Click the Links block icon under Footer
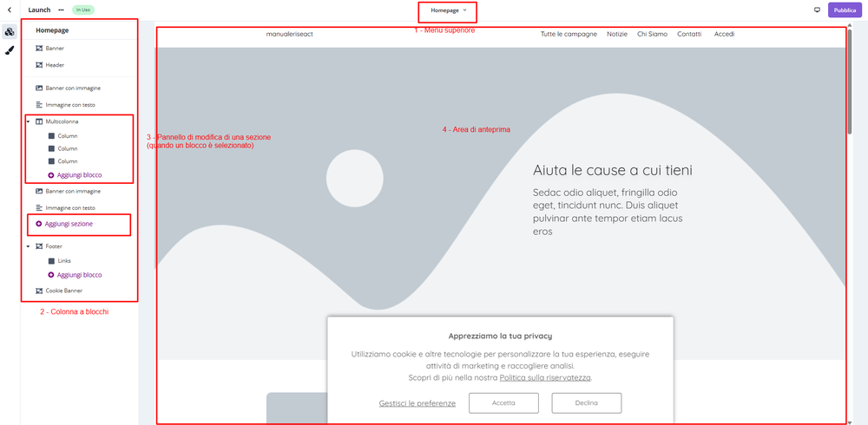The width and height of the screenshot is (868, 425). tap(51, 260)
